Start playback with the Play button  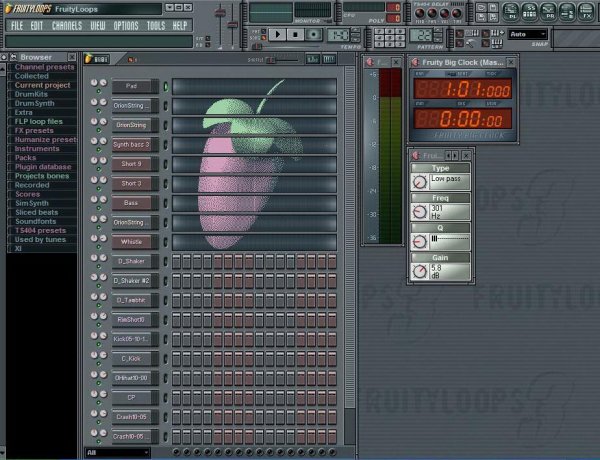(278, 35)
